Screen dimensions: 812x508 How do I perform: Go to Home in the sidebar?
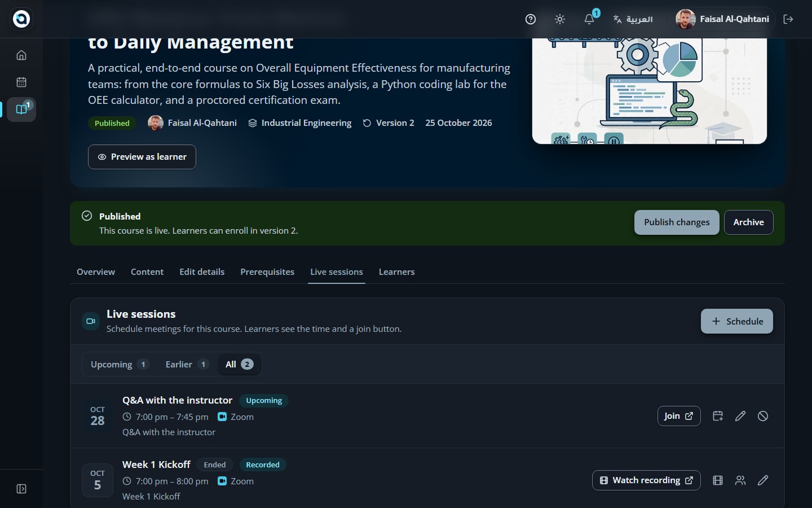(x=21, y=55)
